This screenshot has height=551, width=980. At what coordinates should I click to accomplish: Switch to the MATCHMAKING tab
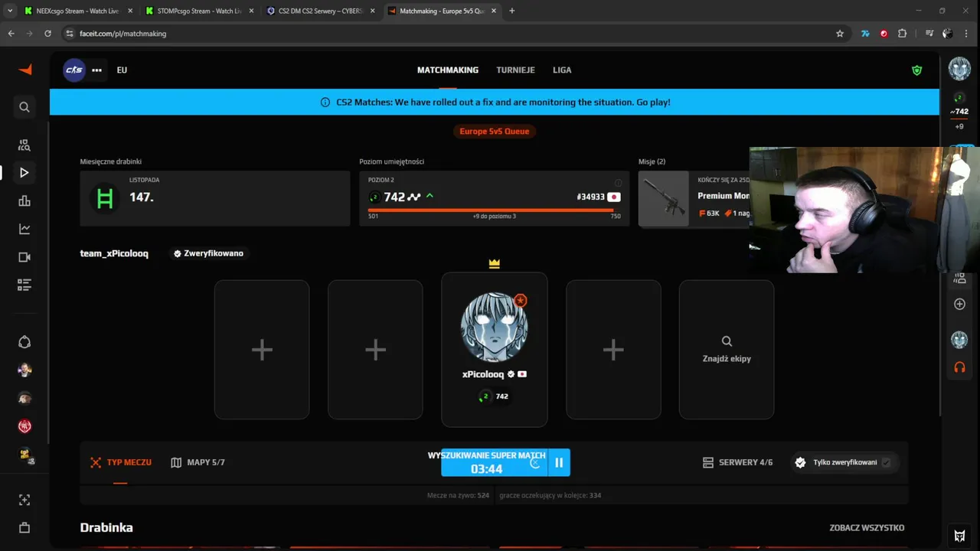click(x=448, y=70)
